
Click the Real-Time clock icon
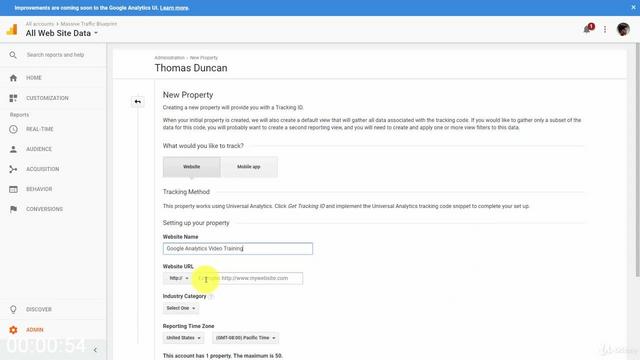click(x=13, y=129)
